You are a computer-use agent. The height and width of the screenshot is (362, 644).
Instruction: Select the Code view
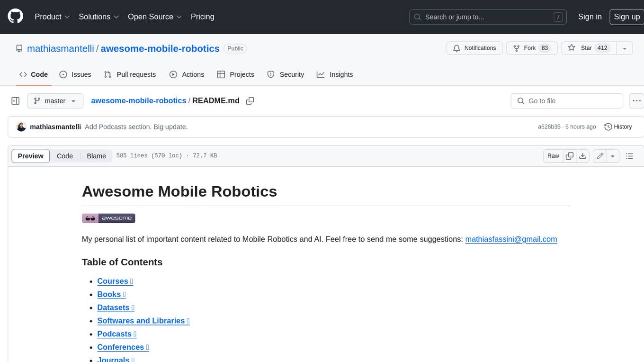point(65,156)
